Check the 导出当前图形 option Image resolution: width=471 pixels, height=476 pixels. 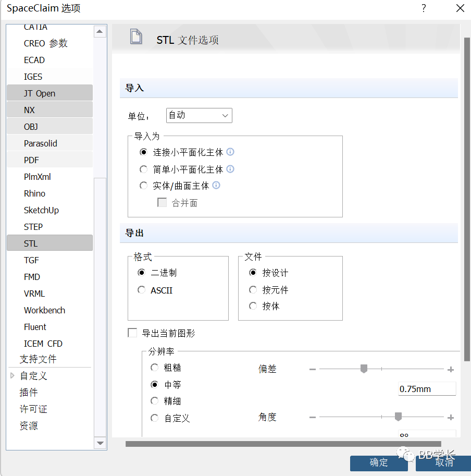132,333
